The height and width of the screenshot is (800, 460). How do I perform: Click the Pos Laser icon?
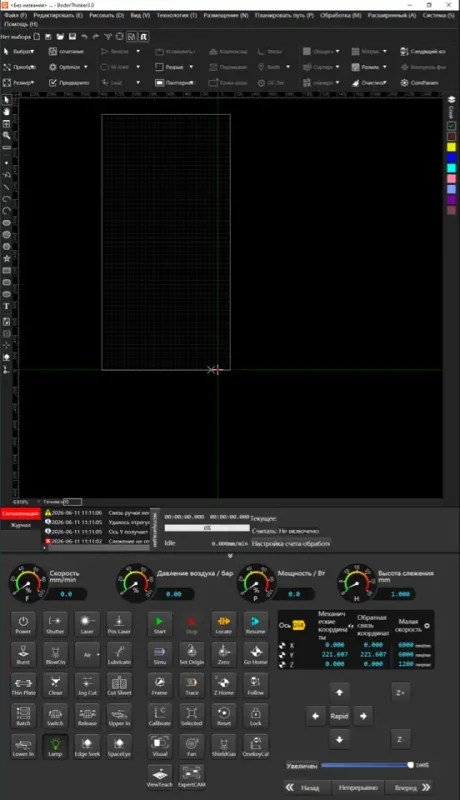point(119,624)
